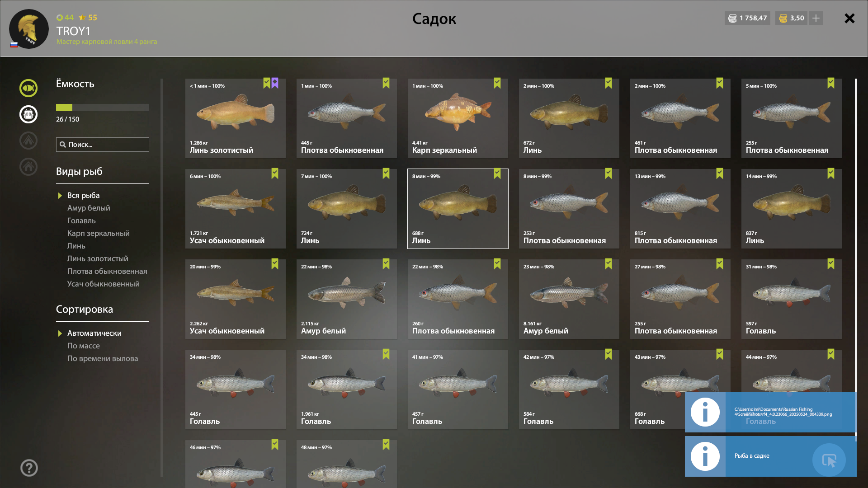The image size is (868, 488).
Task: Click the Рыба в садке notification button
Action: 829,460
